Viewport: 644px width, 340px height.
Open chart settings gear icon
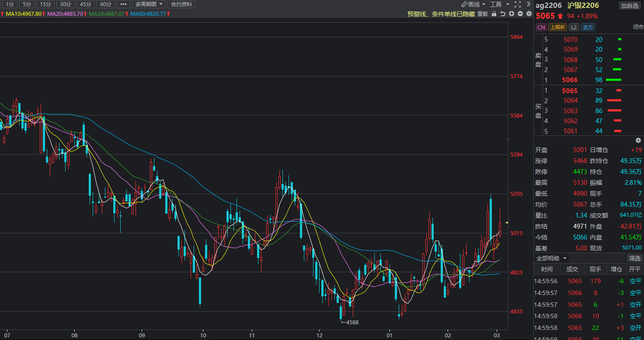point(529,14)
